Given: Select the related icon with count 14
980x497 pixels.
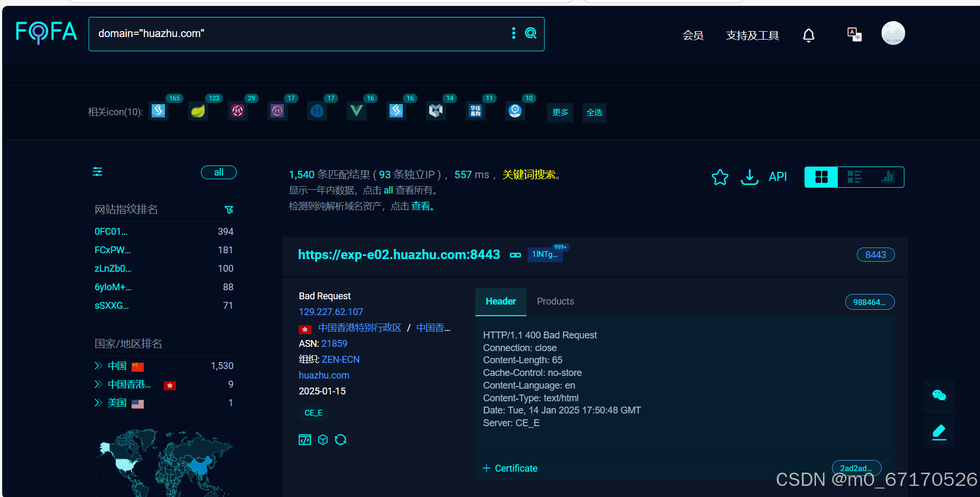Looking at the screenshot, I should coord(436,111).
